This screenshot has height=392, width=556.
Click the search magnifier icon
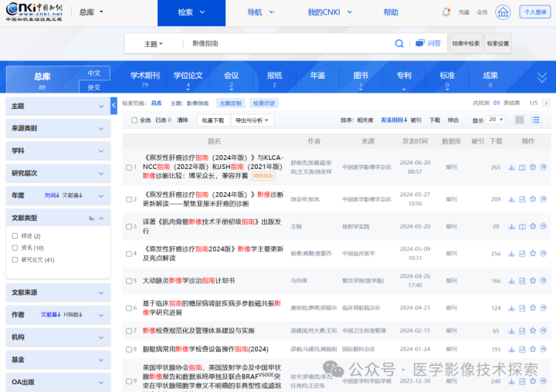(399, 43)
